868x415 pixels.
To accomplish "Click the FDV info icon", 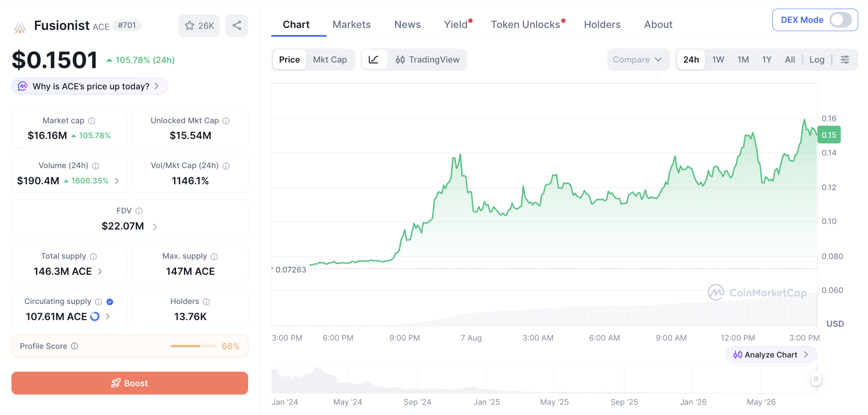I will 139,211.
